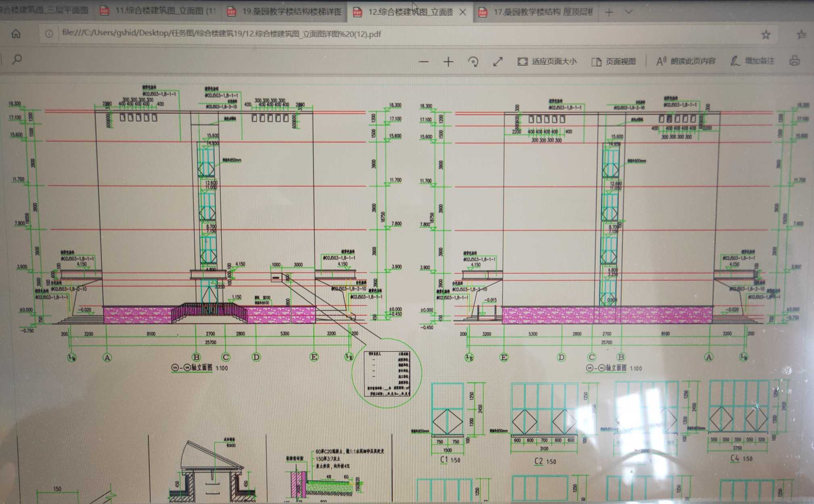
Task: Click the 页面视图 page view button
Action: click(614, 62)
